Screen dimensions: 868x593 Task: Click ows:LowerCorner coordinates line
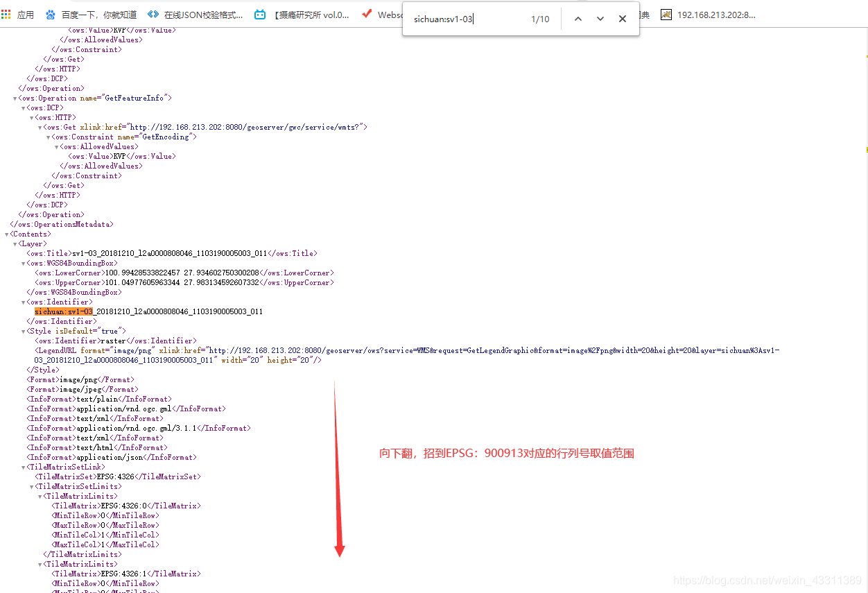(x=184, y=273)
